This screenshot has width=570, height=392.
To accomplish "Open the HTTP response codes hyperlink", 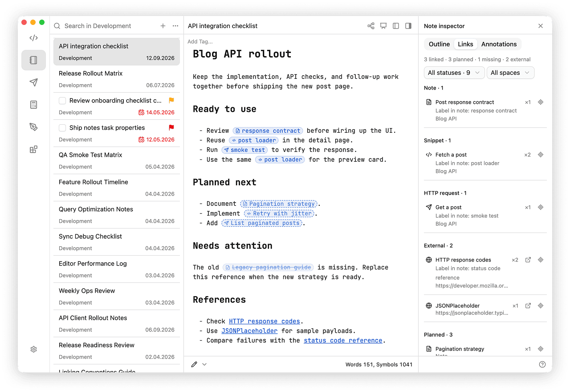I will point(265,321).
